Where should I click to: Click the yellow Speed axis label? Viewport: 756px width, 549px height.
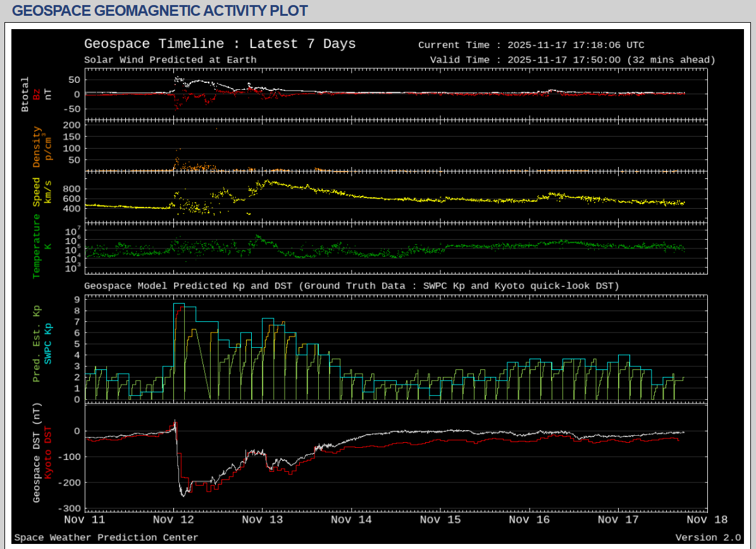pos(37,192)
